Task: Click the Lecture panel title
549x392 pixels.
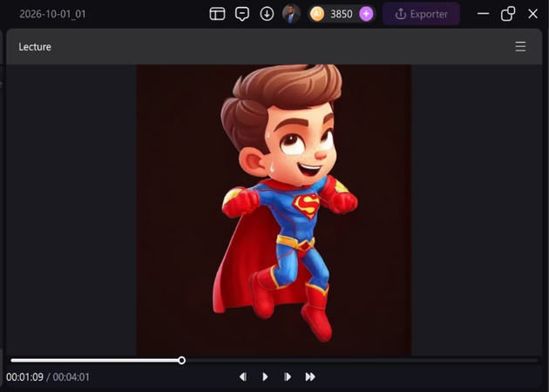Action: (35, 47)
